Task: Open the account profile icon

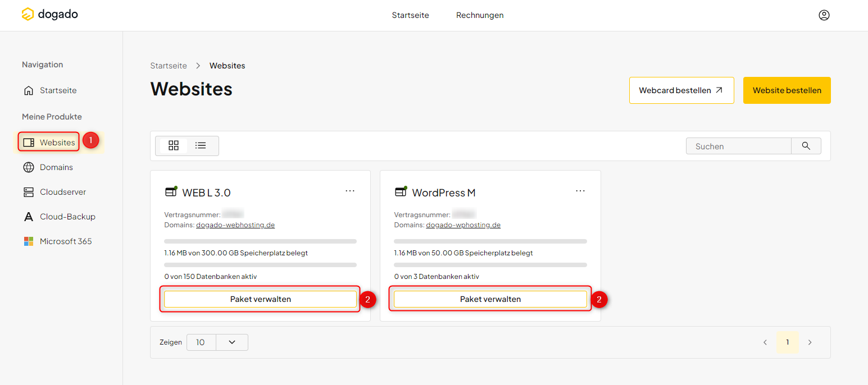Action: click(824, 15)
